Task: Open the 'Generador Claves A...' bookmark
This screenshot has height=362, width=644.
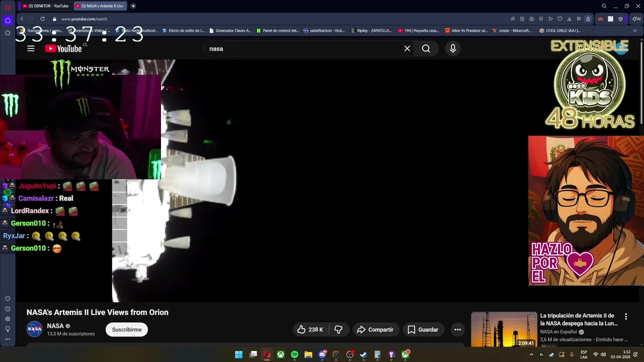Action: tap(230, 31)
